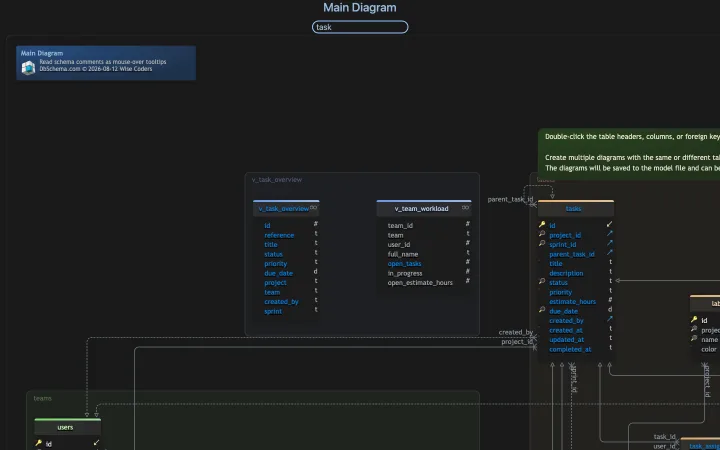
Task: Select the 'user_id' column in v_team_workload
Action: point(399,245)
